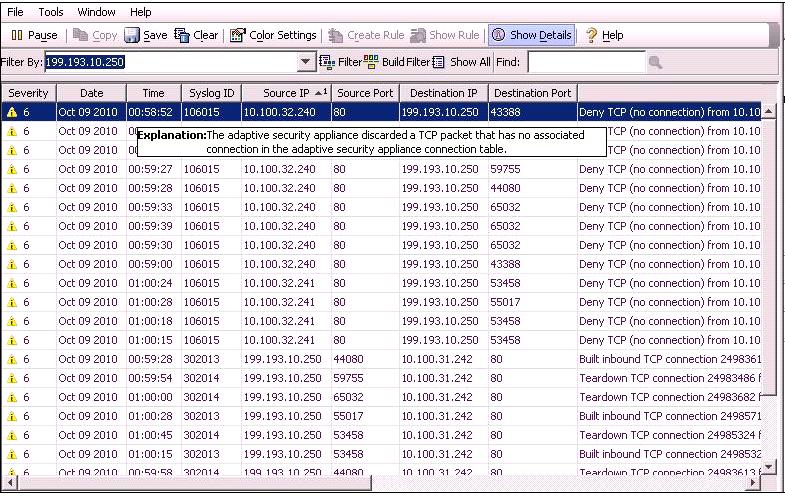Click the warning icon in 00:58:52 row
The height and width of the screenshot is (496, 785).
(x=12, y=113)
